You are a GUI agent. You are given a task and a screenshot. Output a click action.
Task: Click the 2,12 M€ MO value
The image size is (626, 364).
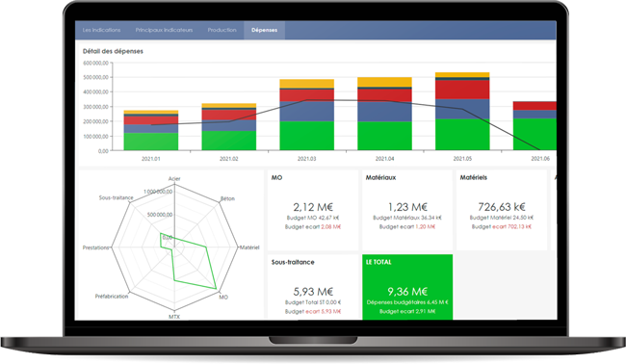pos(313,207)
